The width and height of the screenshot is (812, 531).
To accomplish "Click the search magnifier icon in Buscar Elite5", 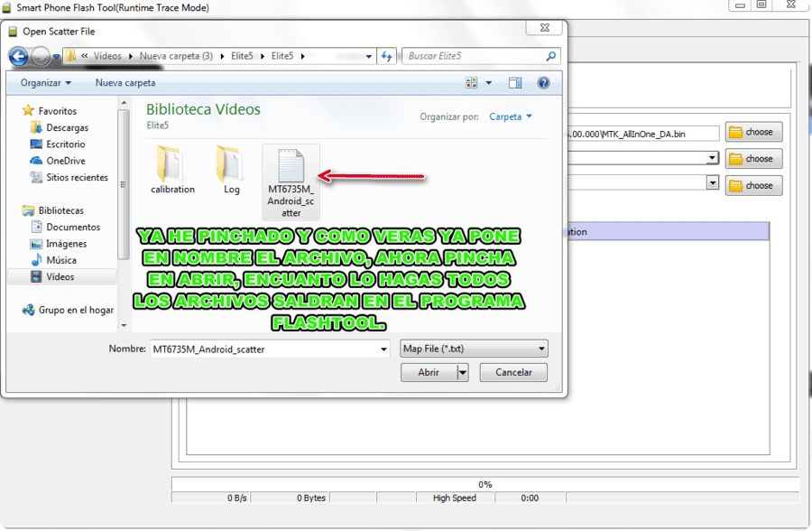I will tap(551, 56).
